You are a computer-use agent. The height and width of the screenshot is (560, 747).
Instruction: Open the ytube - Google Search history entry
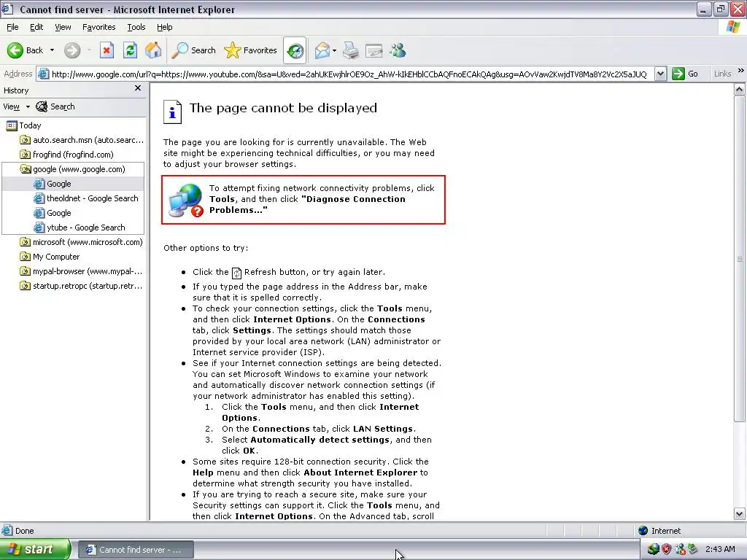[80, 227]
